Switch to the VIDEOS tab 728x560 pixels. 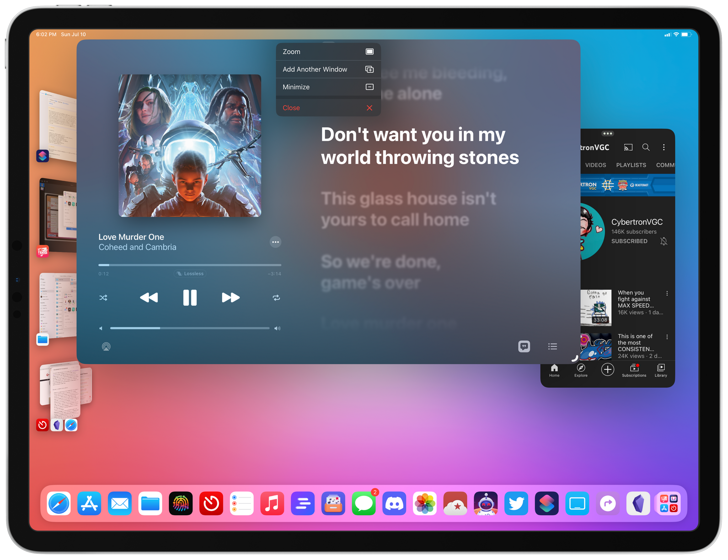pyautogui.click(x=595, y=165)
